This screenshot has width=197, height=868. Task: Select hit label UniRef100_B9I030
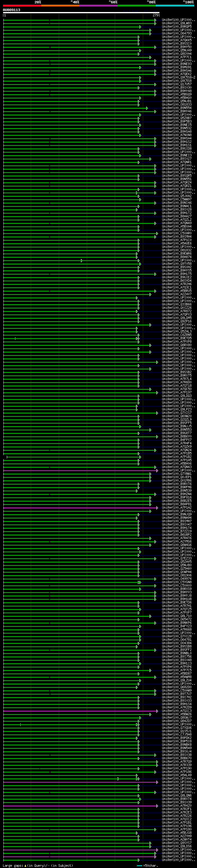coord(177,88)
